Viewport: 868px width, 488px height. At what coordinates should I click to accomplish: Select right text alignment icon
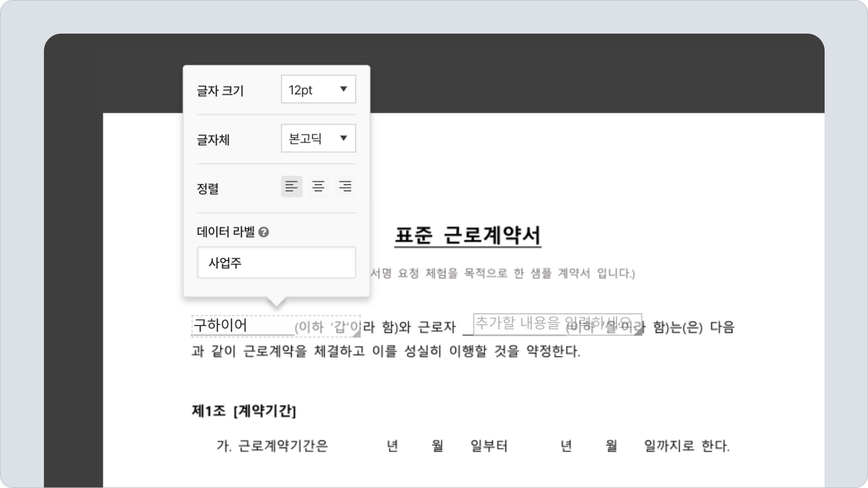click(345, 187)
